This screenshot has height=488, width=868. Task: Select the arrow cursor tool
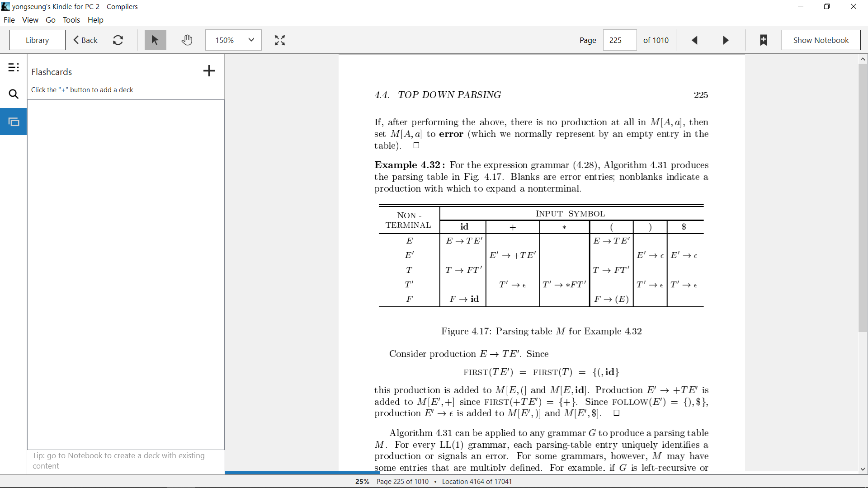tap(155, 40)
